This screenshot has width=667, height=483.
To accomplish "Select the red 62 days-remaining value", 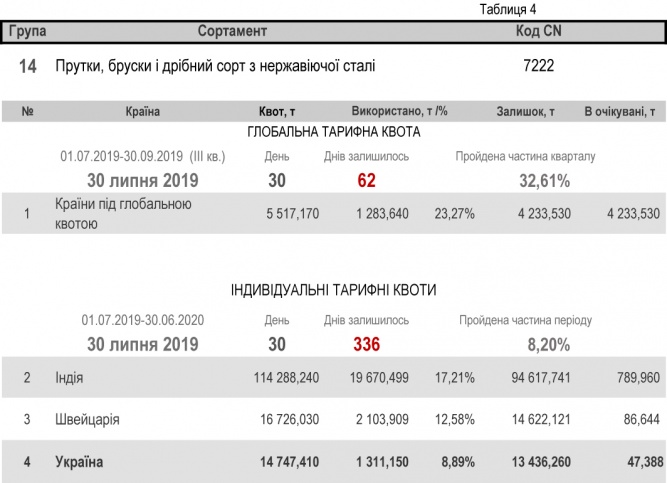I will (366, 181).
